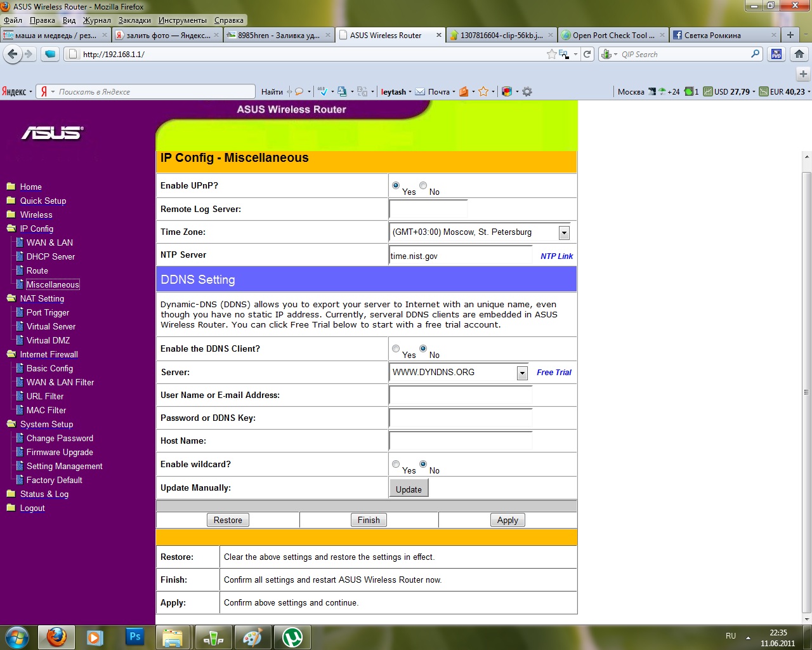812x650 pixels.
Task: Click the DHCP Server page icon
Action: 20,256
